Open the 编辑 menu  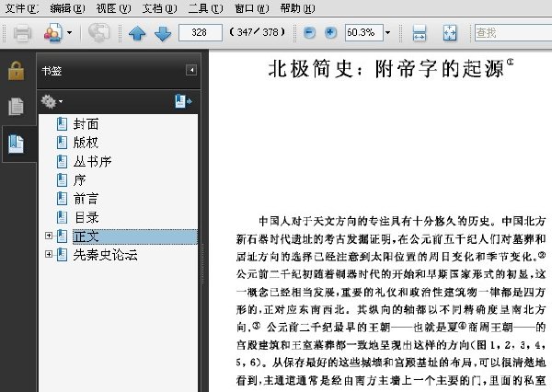coord(67,8)
